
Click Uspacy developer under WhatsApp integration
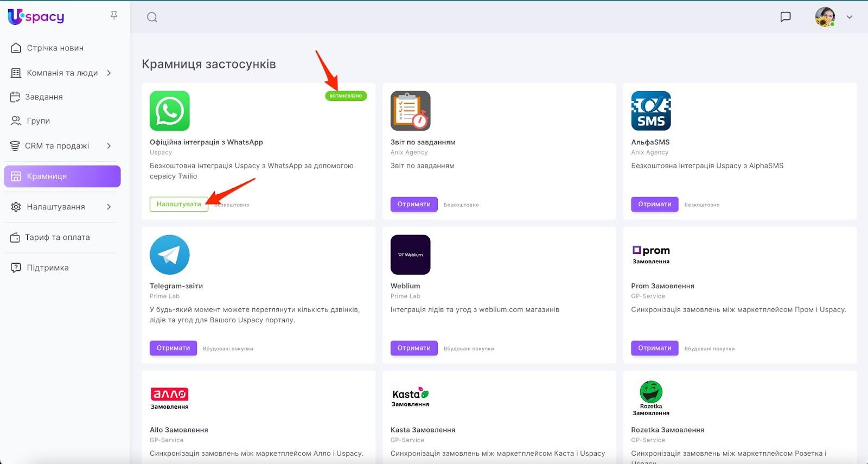(x=161, y=152)
